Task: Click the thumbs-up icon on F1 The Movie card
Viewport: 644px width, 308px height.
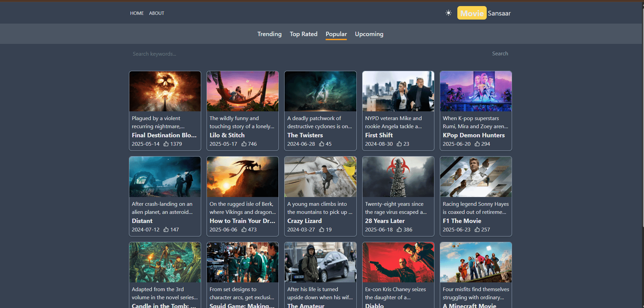Action: [477, 229]
